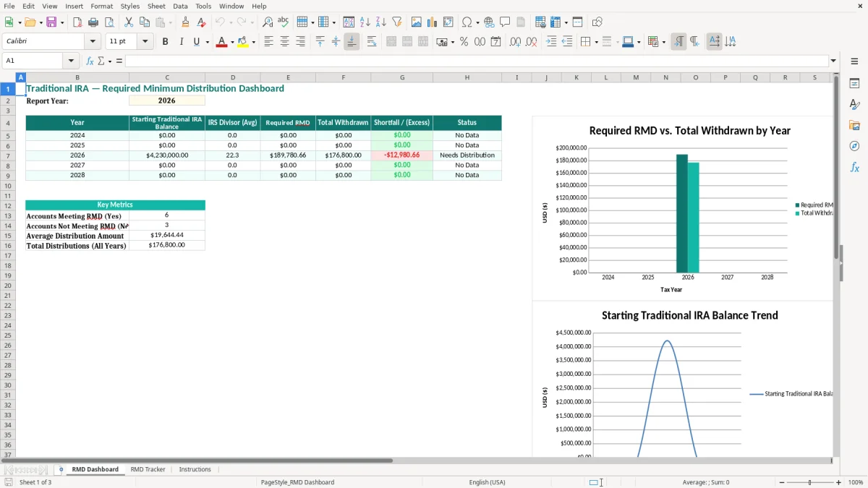Click the zoom out minus button
The height and width of the screenshot is (488, 868).
pyautogui.click(x=782, y=482)
